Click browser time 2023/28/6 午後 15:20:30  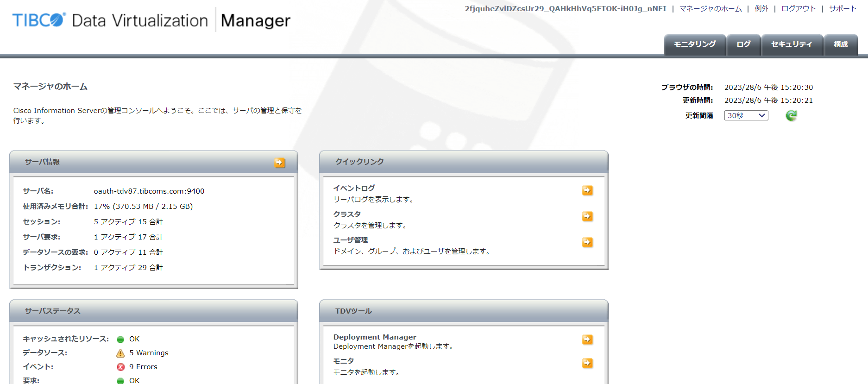[x=768, y=88]
